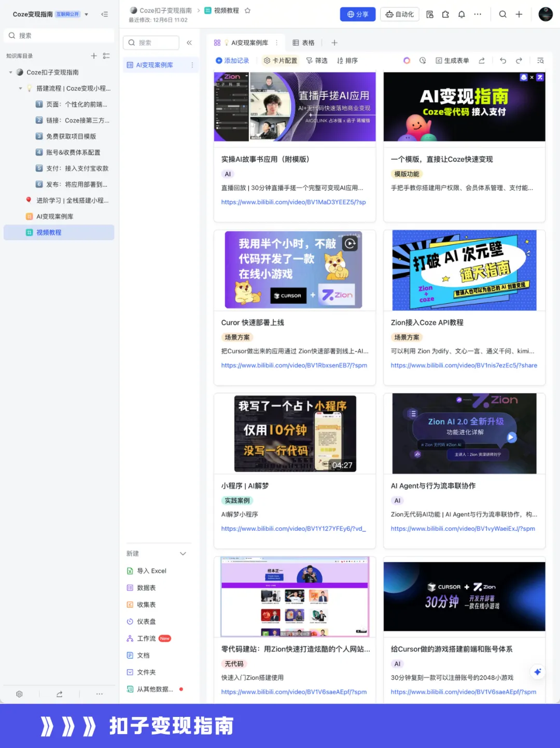Switch to the 表格 tab
Image resolution: width=560 pixels, height=748 pixels.
304,43
